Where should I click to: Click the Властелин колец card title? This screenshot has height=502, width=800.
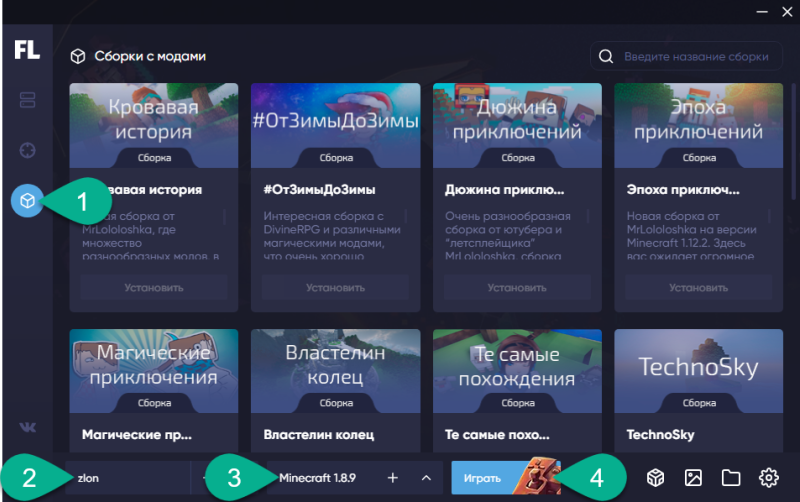pyautogui.click(x=319, y=435)
